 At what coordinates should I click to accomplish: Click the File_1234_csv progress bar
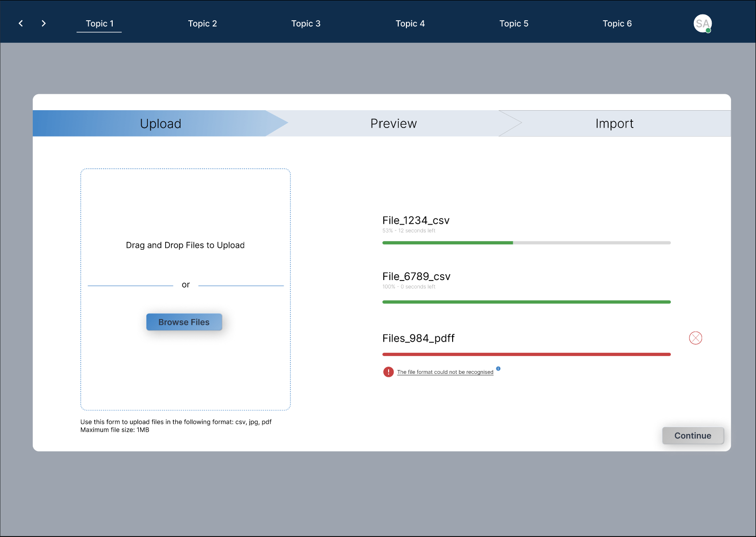tap(526, 243)
